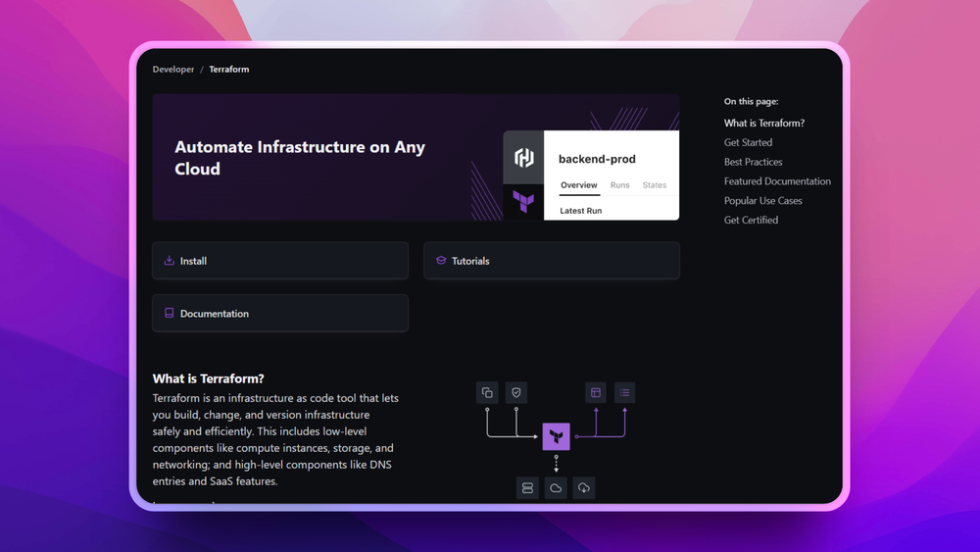Click the Terraform logo below HashiCorp logo
980x552 pixels.
523,201
